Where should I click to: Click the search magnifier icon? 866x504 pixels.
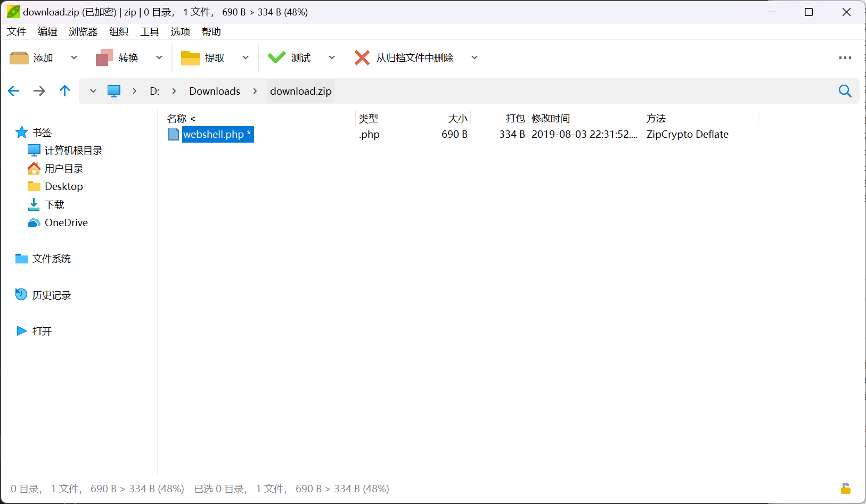point(845,91)
